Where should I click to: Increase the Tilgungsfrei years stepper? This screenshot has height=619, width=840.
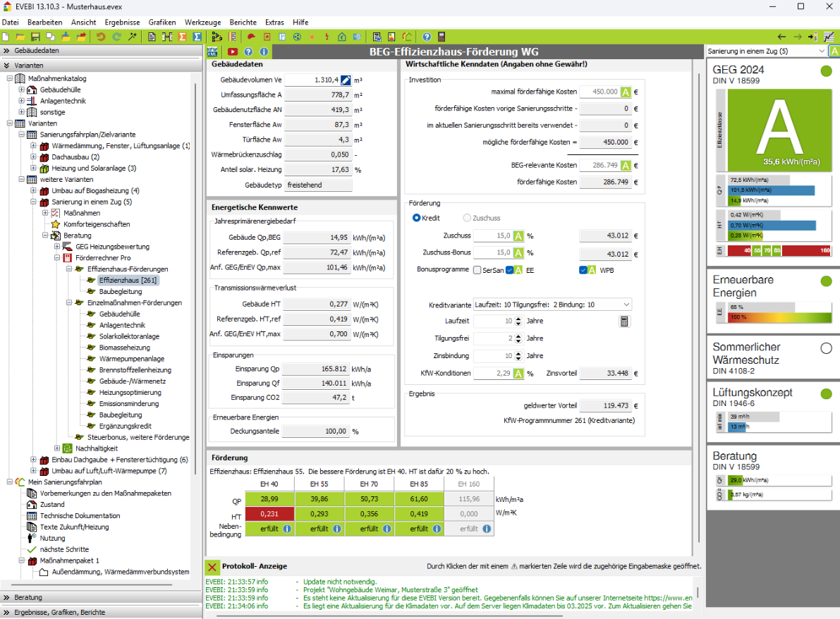coord(518,336)
